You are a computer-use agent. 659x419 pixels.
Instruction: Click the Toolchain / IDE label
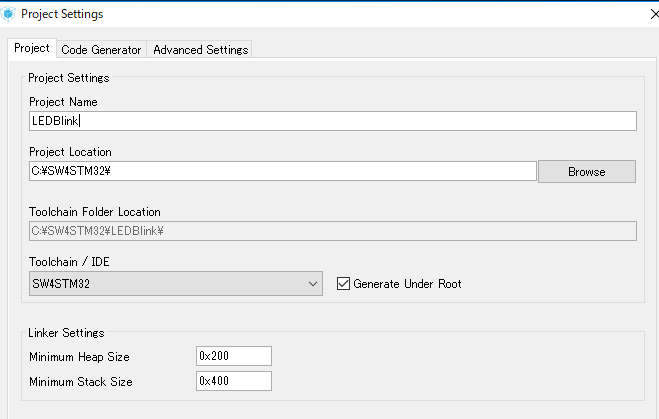[69, 262]
